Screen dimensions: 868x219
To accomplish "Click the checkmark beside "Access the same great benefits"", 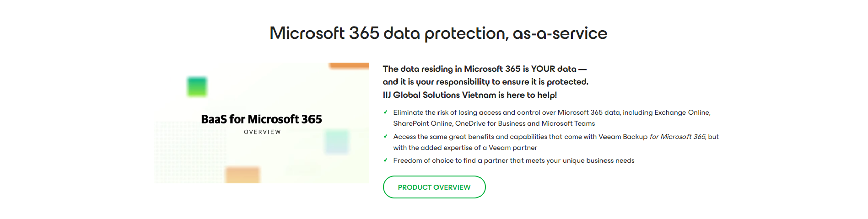I will pyautogui.click(x=385, y=136).
